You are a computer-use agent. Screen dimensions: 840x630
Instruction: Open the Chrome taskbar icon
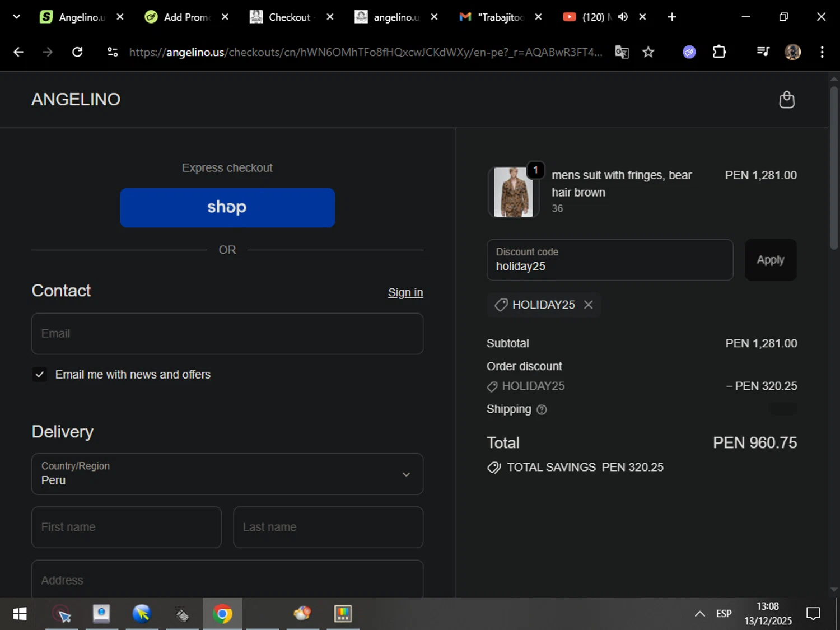click(x=222, y=614)
